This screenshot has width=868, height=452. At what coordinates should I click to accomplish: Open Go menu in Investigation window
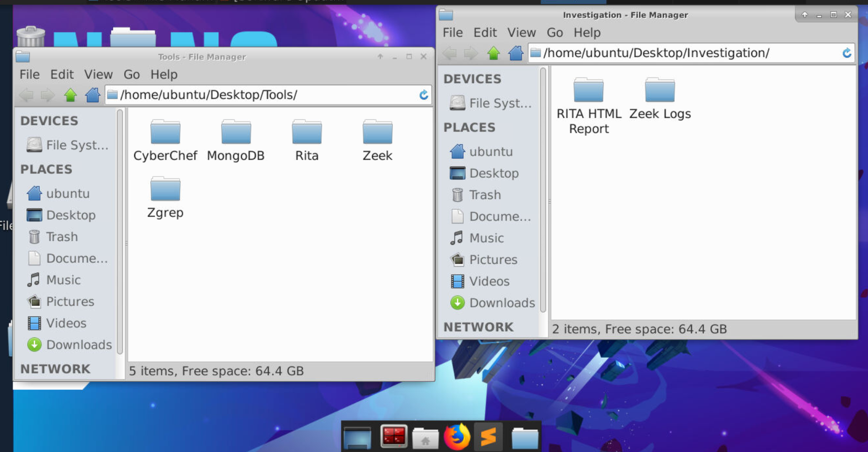[555, 32]
